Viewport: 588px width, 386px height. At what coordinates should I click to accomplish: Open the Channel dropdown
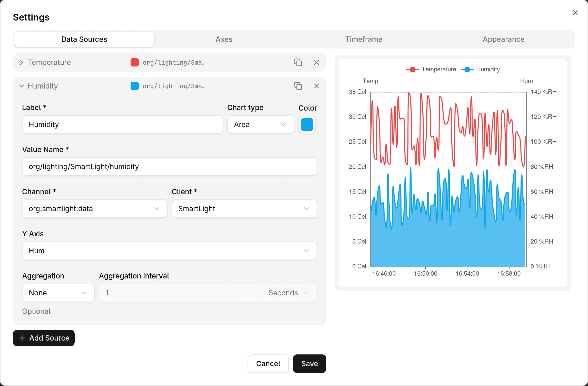[x=95, y=209]
